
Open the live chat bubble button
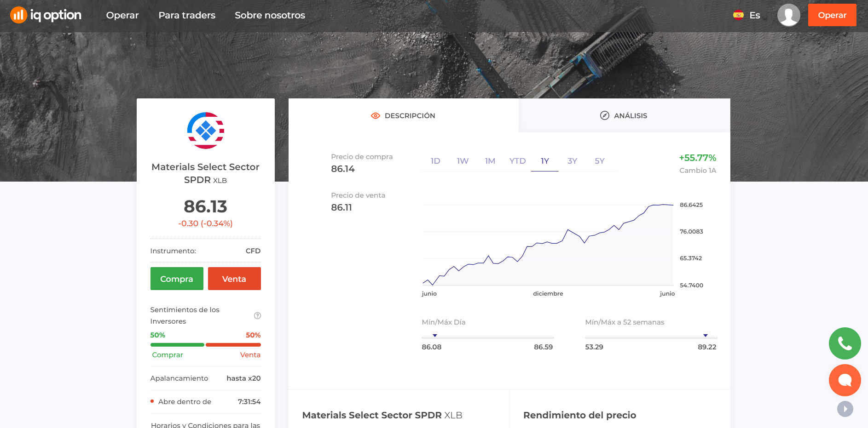tap(845, 380)
